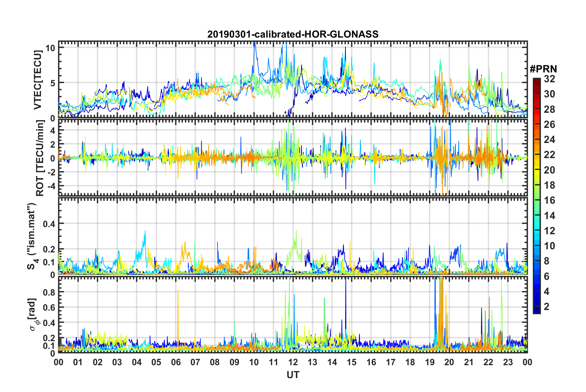Click the S4 y-axis tick label "0.4"
Image resolution: width=586 pixels, height=392 pixels.
49,224
